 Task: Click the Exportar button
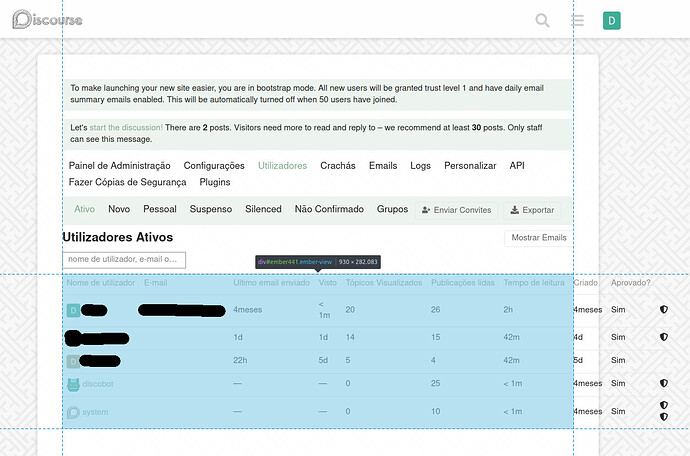532,210
